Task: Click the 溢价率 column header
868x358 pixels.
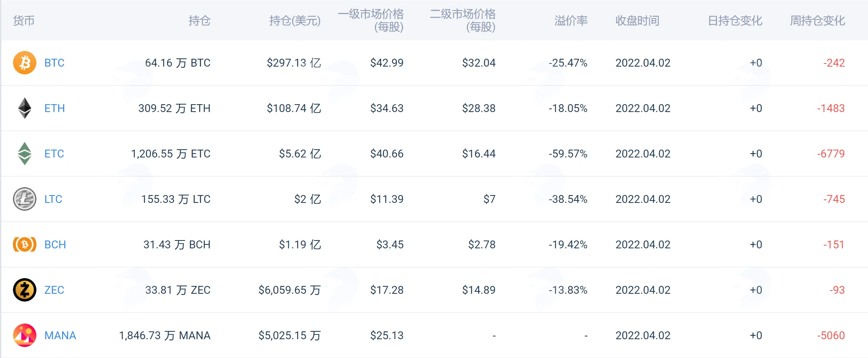Action: tap(571, 20)
